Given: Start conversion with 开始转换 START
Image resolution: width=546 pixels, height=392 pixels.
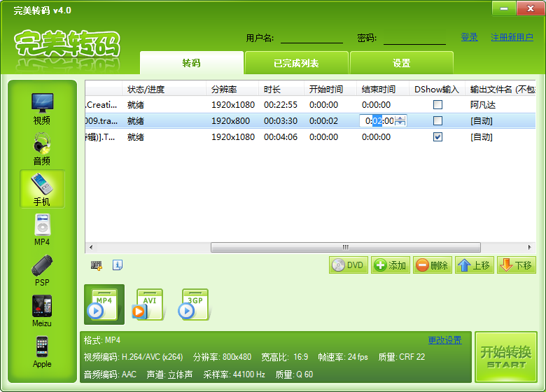Looking at the screenshot, I should [506, 357].
